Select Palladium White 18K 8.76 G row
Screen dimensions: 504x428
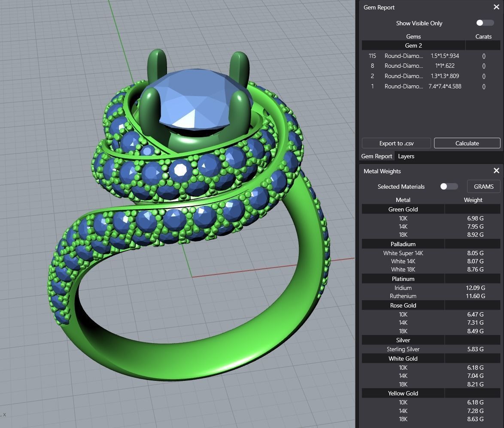click(431, 269)
